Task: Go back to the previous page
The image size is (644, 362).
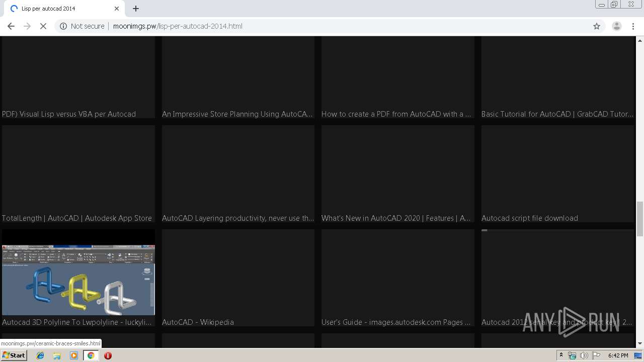Action: [11, 26]
